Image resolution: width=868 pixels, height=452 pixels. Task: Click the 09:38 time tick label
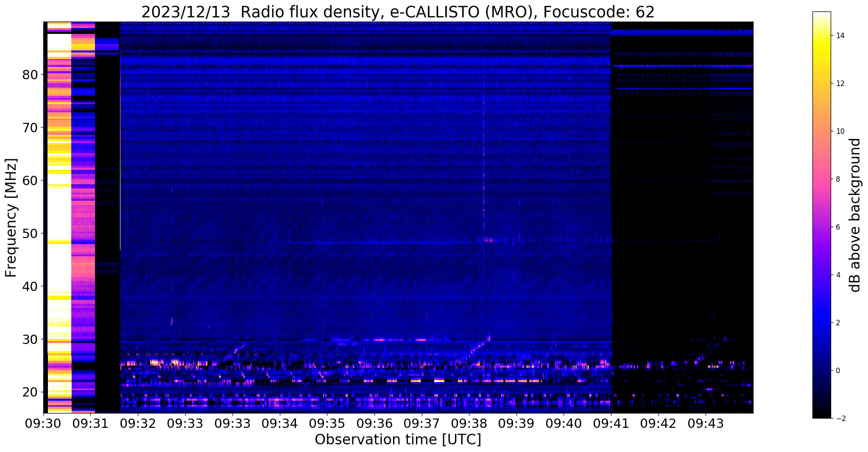(x=469, y=423)
